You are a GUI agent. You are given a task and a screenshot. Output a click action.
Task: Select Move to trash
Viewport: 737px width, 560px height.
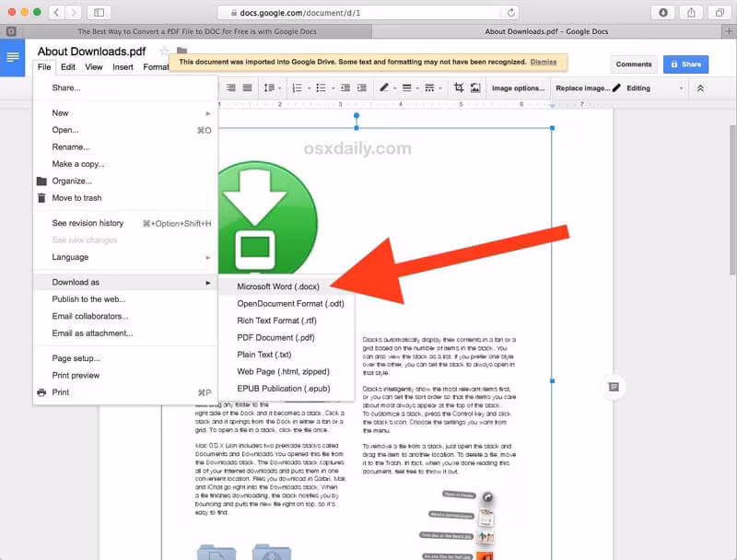tap(125, 198)
